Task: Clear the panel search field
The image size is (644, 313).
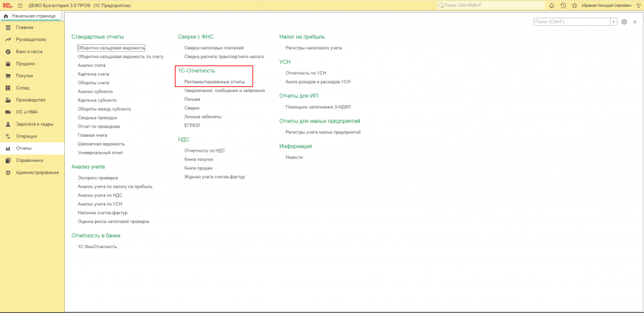Action: [x=614, y=22]
